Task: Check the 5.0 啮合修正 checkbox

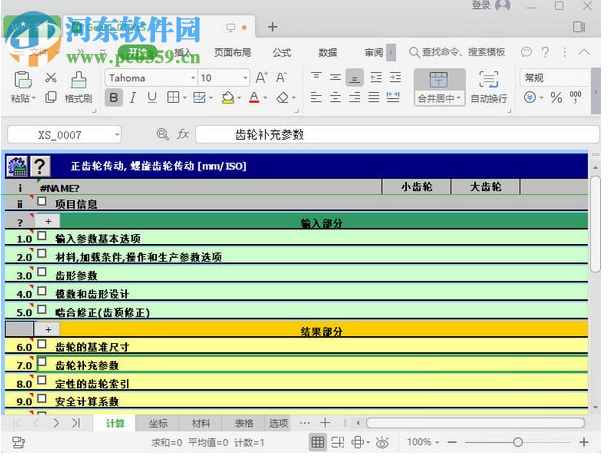Action: coord(42,309)
